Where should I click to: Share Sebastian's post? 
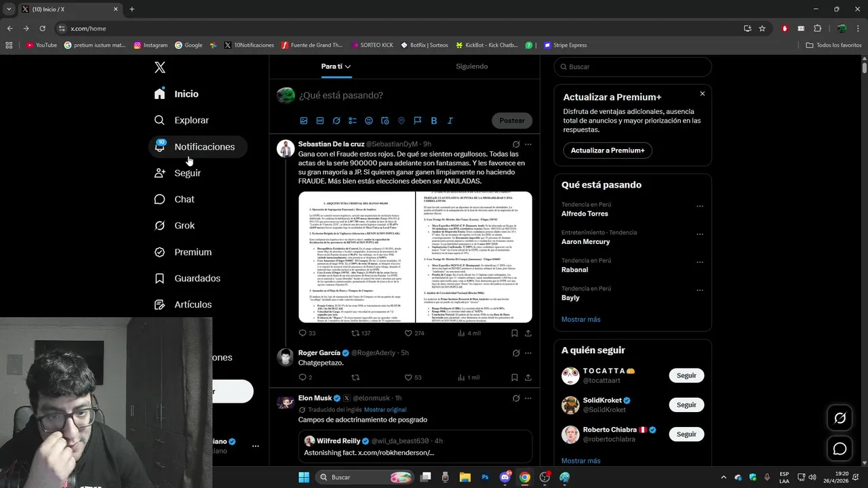[x=528, y=333]
